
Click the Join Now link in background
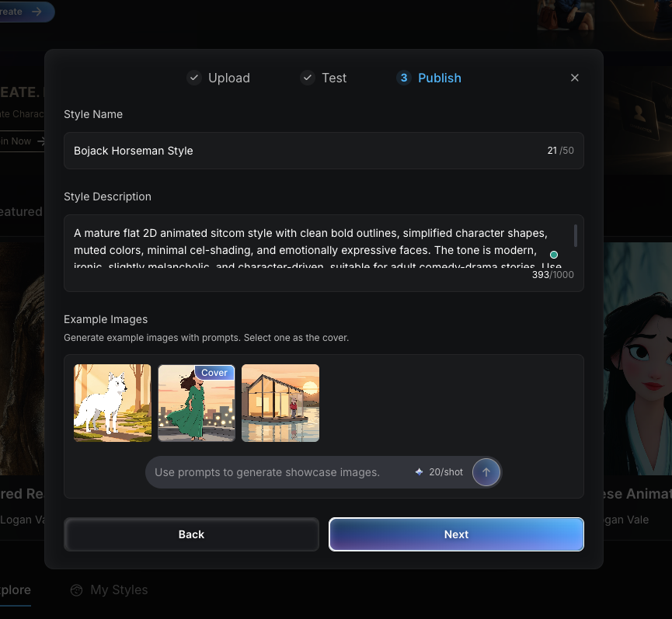click(22, 141)
